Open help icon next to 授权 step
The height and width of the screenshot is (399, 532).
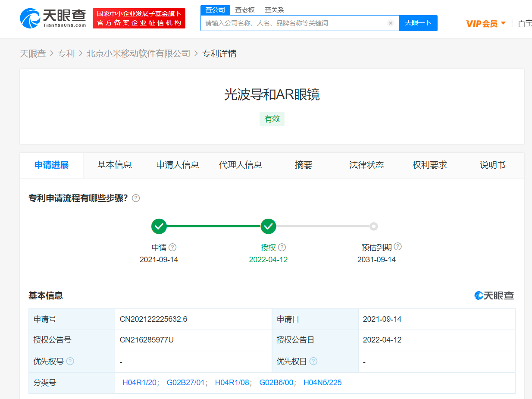pos(282,247)
